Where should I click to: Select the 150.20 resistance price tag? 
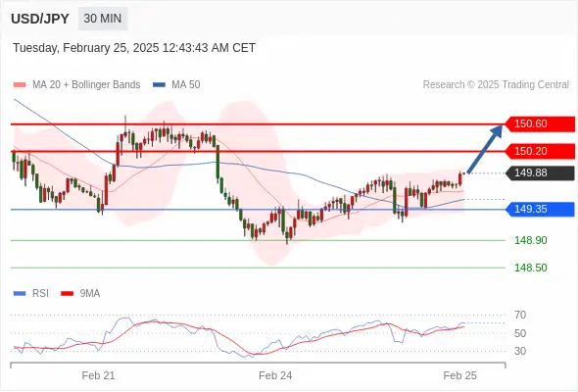click(540, 151)
